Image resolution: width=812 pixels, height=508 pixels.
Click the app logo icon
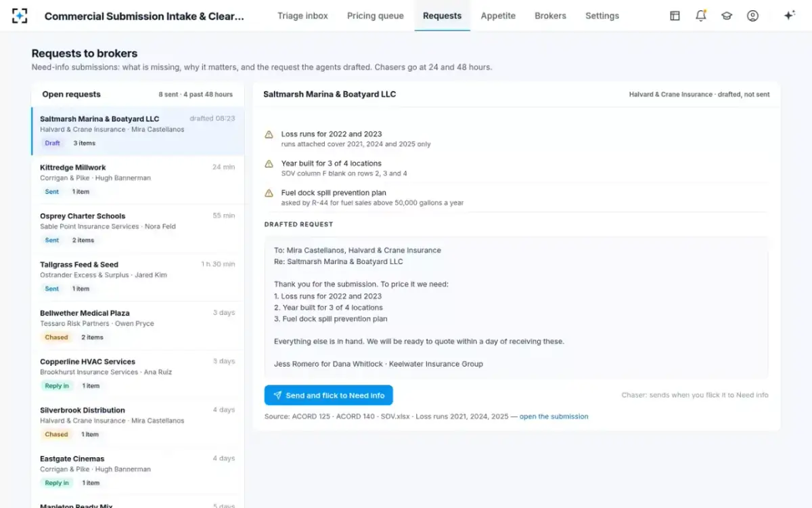click(20, 16)
